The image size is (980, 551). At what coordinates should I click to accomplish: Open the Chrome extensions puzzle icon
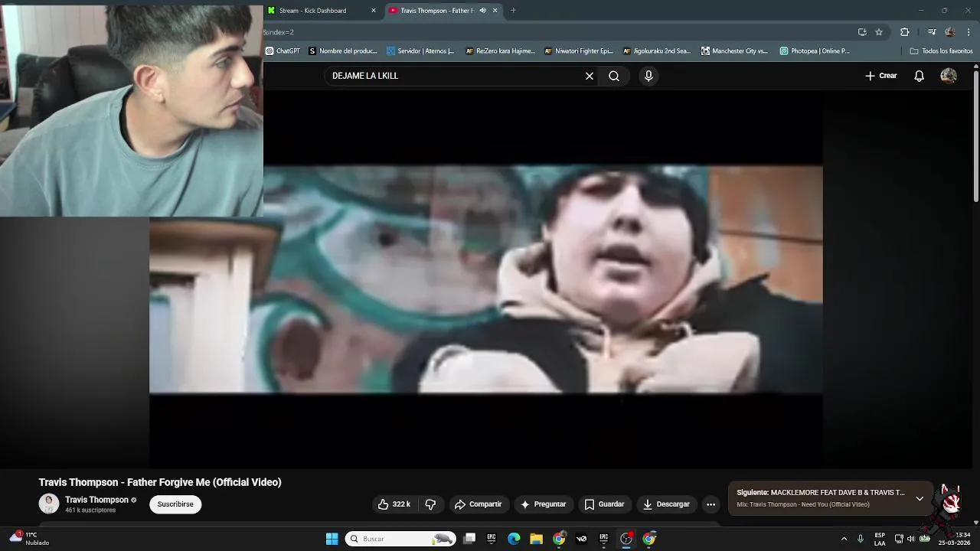point(905,32)
